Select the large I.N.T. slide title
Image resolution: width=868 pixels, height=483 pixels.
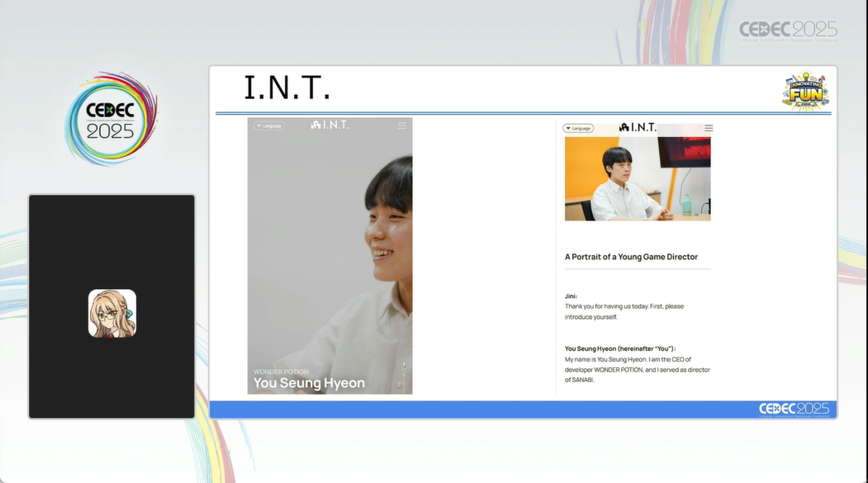click(287, 88)
